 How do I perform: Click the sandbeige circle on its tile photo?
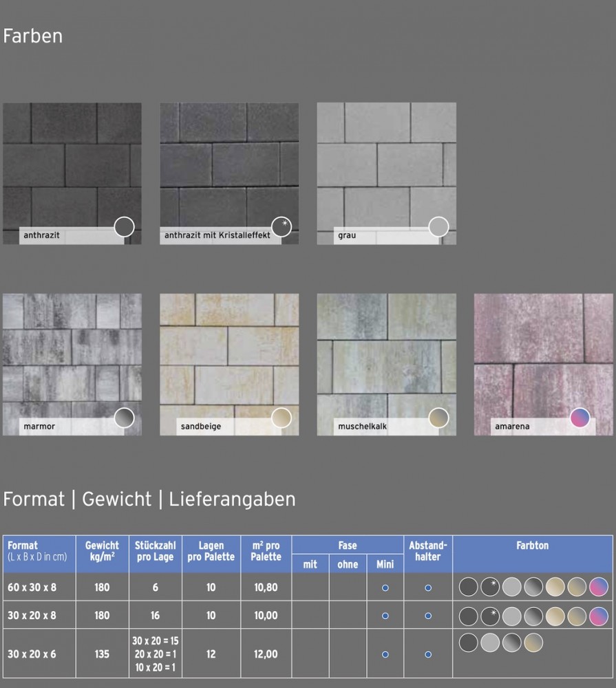(282, 418)
